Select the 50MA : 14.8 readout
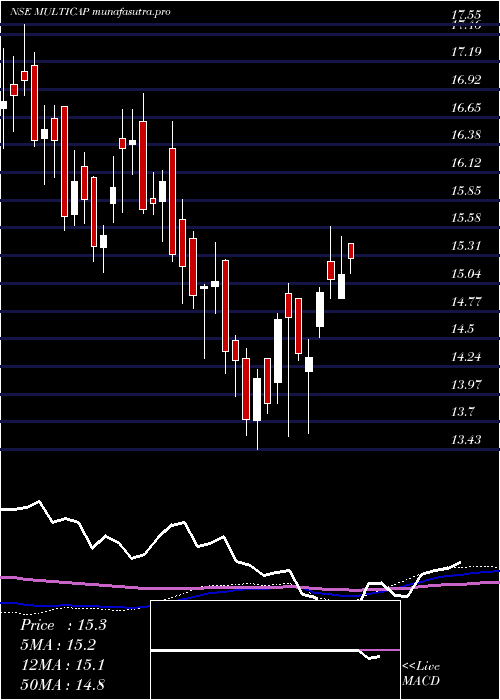The width and height of the screenshot is (500, 700). [62, 685]
